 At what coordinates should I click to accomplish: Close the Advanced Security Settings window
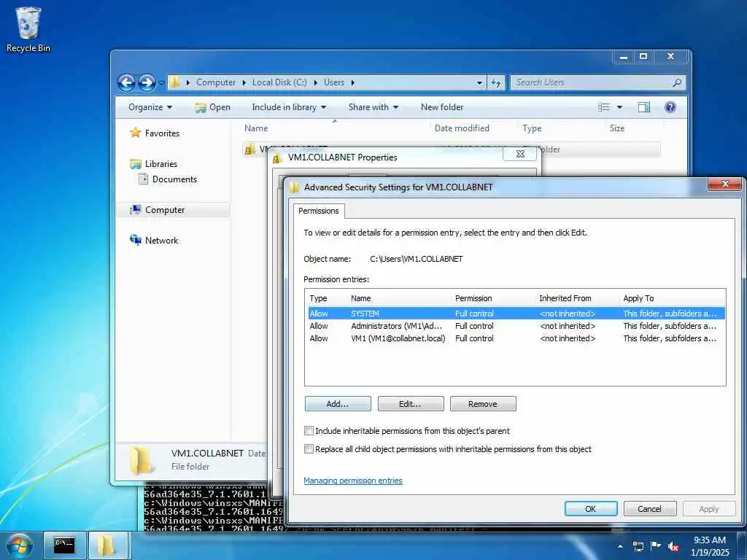(x=725, y=183)
